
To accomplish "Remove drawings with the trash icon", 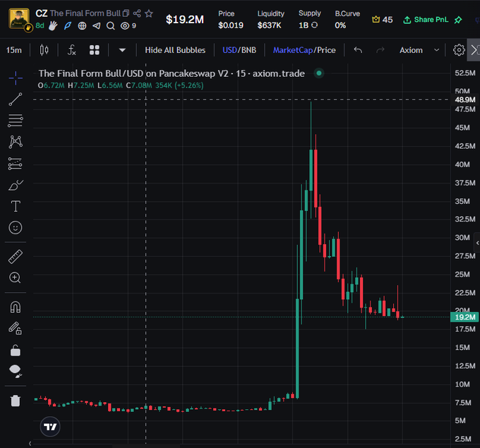I will (16, 401).
